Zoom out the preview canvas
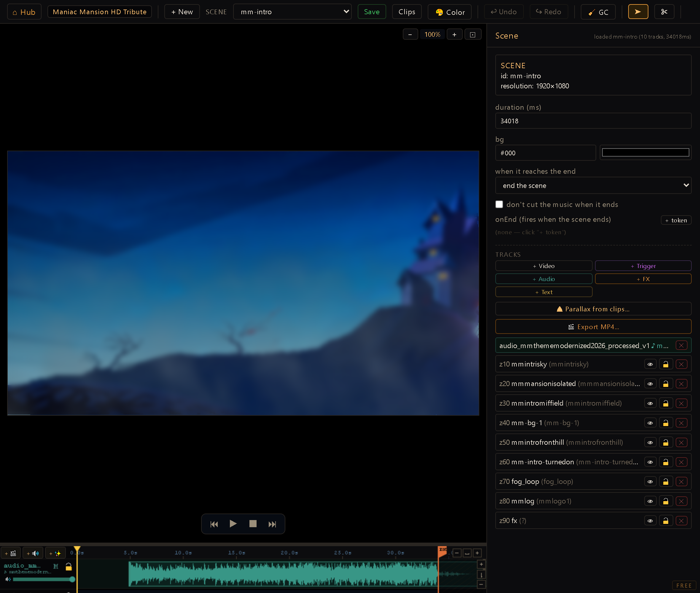Viewport: 700px width, 593px height. coord(410,34)
